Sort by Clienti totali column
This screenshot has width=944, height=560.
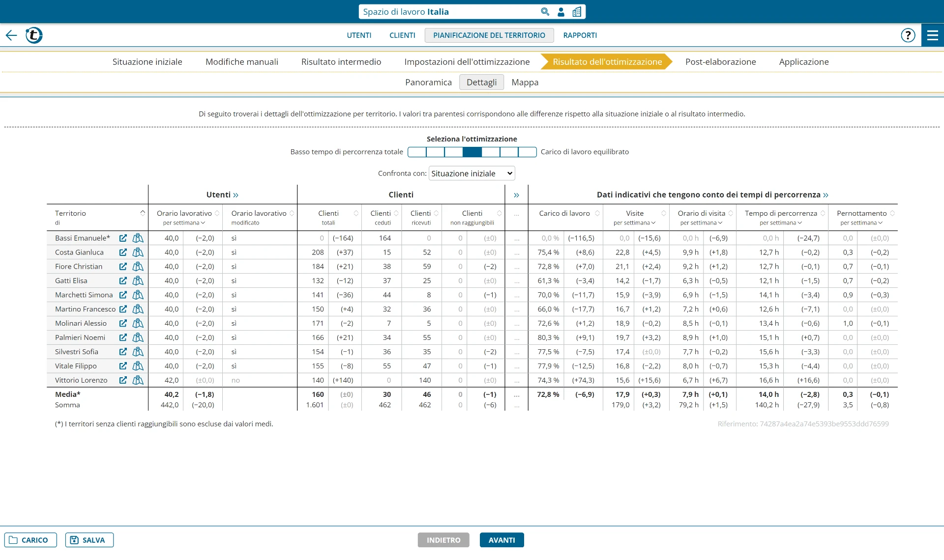(356, 213)
